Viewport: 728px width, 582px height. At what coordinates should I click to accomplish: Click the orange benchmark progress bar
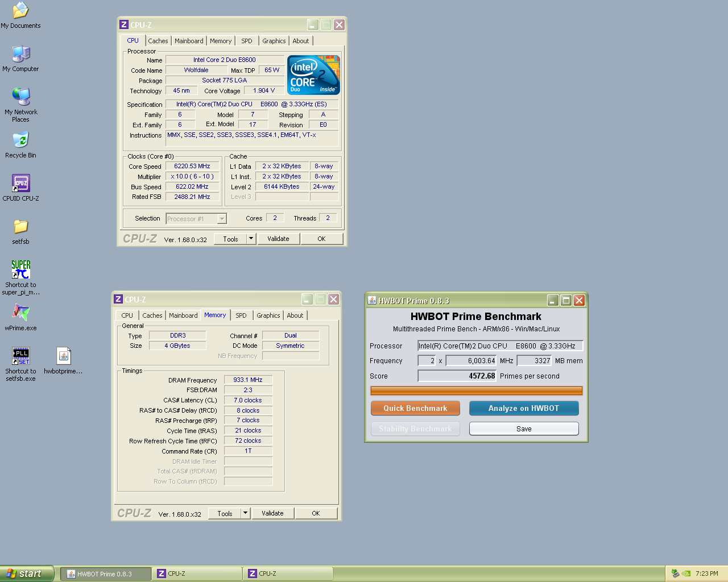476,390
